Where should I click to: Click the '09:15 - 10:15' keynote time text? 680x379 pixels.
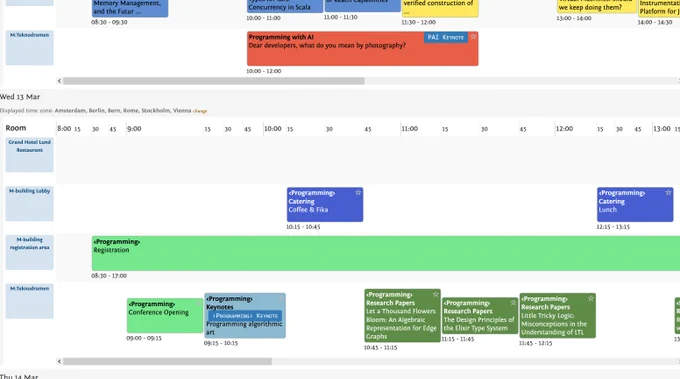221,343
